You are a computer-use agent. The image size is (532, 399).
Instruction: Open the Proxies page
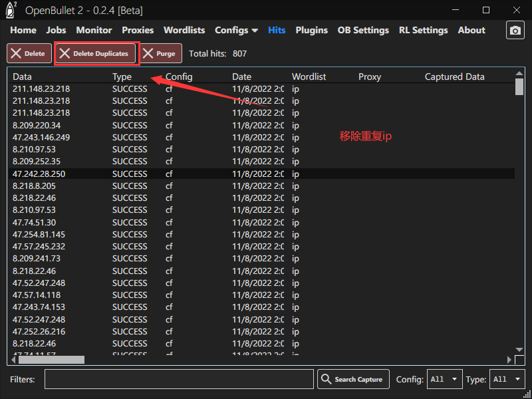click(138, 30)
